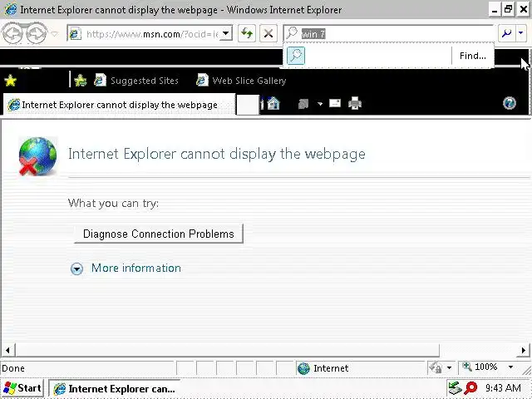
Task: Click the horizontal scrollbar left arrow
Action: point(7,350)
